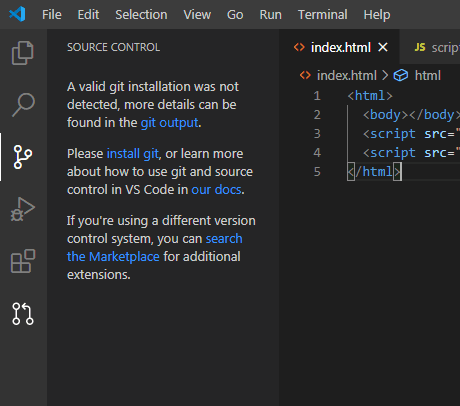The image size is (460, 406).
Task: Open the Extensions view icon
Action: tap(23, 261)
